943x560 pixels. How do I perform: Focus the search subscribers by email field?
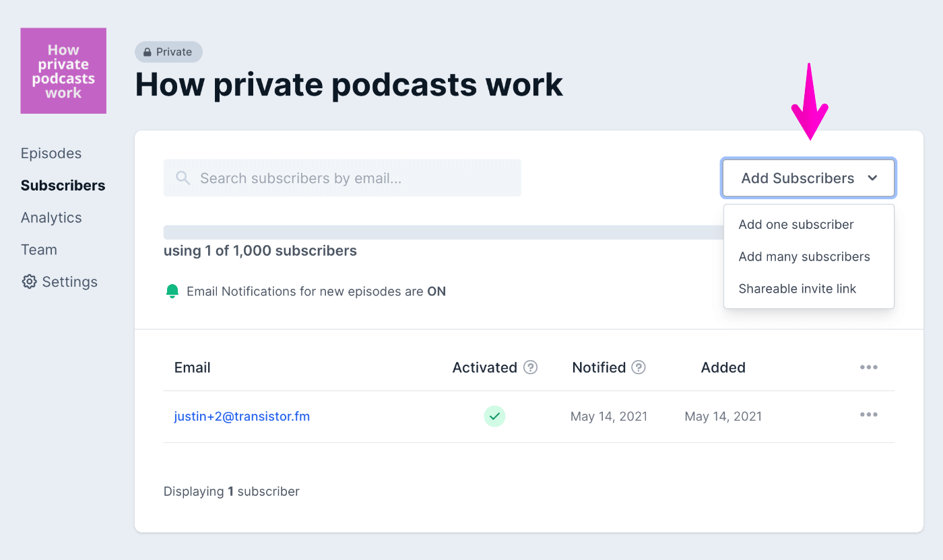(350, 178)
